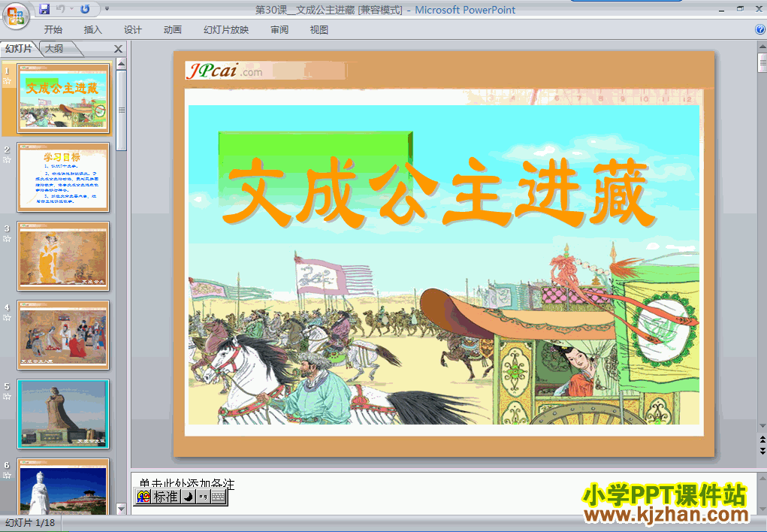The width and height of the screenshot is (767, 532).
Task: Switch to the 大纲 outline tab
Action: (x=54, y=48)
